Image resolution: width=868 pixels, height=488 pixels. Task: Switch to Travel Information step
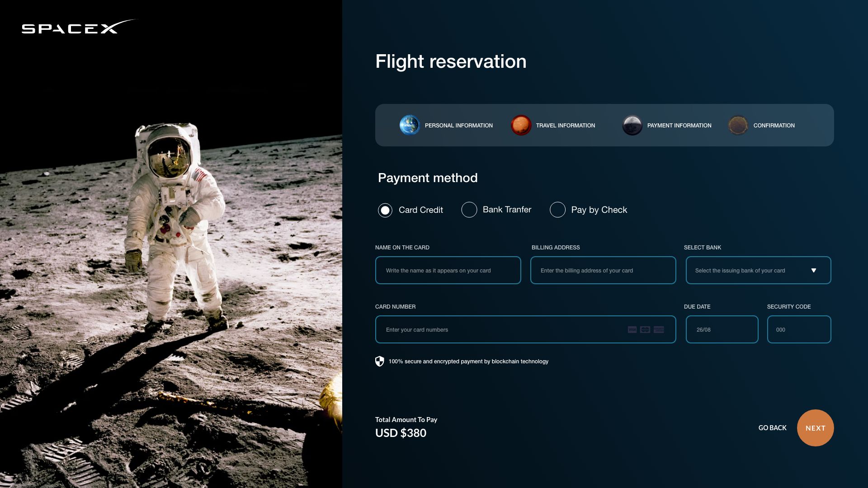click(x=565, y=126)
